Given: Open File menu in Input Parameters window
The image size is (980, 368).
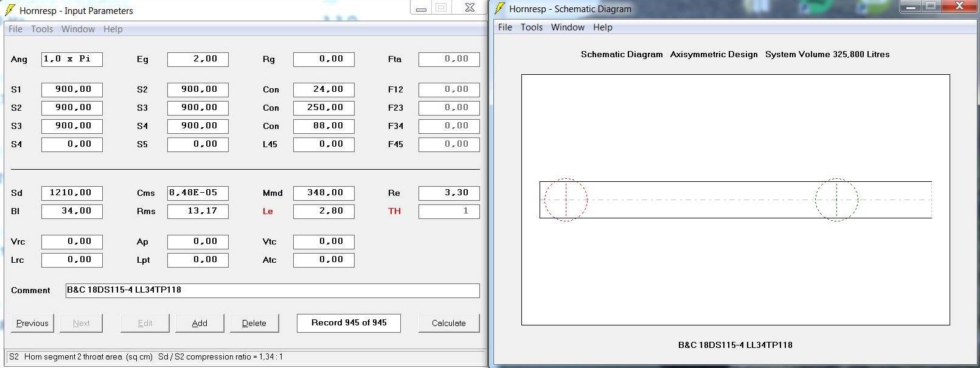Looking at the screenshot, I should click(15, 29).
